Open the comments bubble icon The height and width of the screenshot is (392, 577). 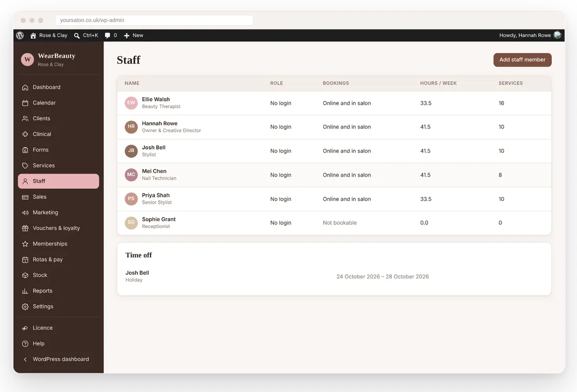108,36
